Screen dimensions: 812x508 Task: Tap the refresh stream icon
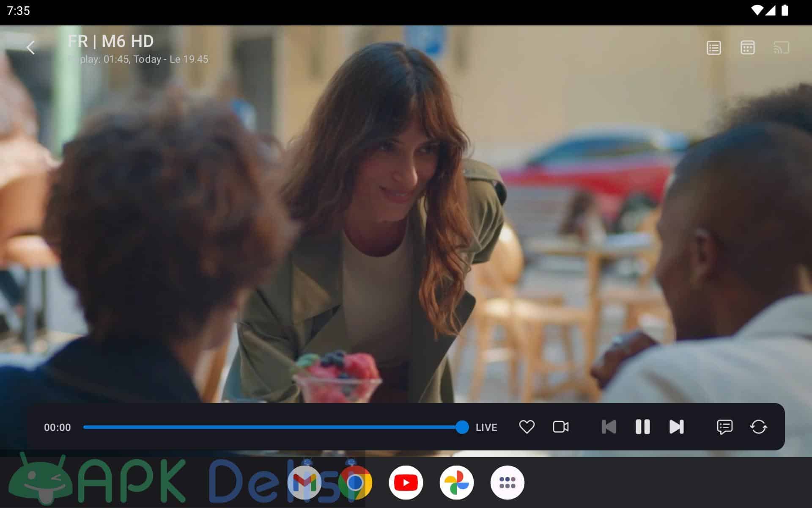pyautogui.click(x=758, y=427)
